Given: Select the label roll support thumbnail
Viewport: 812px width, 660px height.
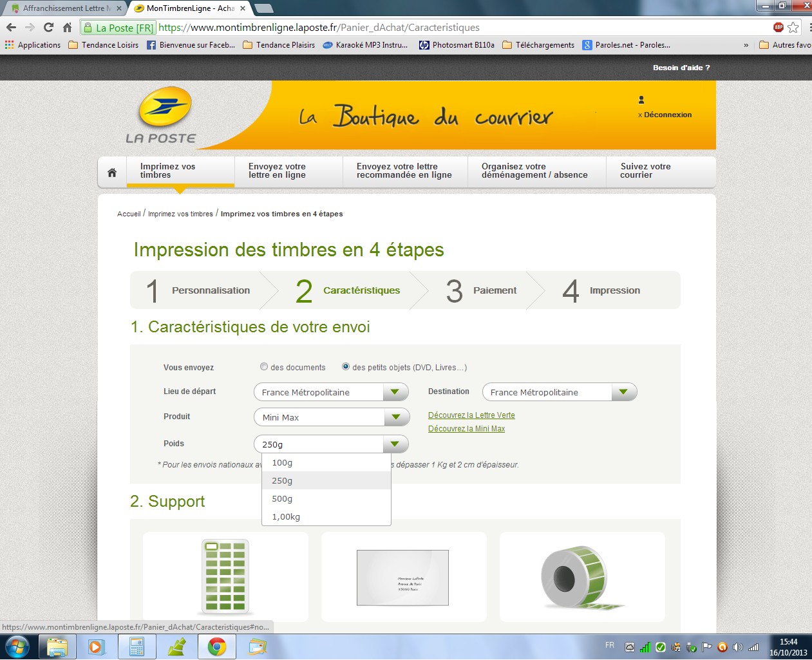Looking at the screenshot, I should [582, 577].
